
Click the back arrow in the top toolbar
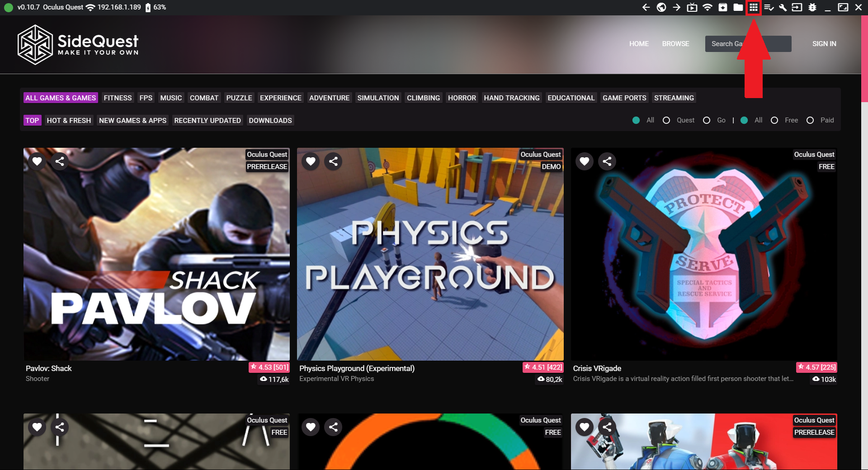click(646, 7)
